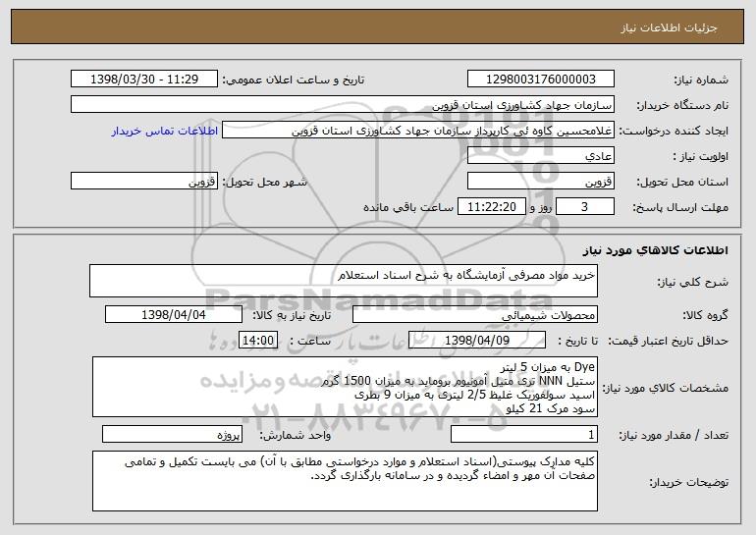Click the section heading اطلاعات کالاهای مورد نیاز
The height and width of the screenshot is (535, 756).
[x=655, y=250]
